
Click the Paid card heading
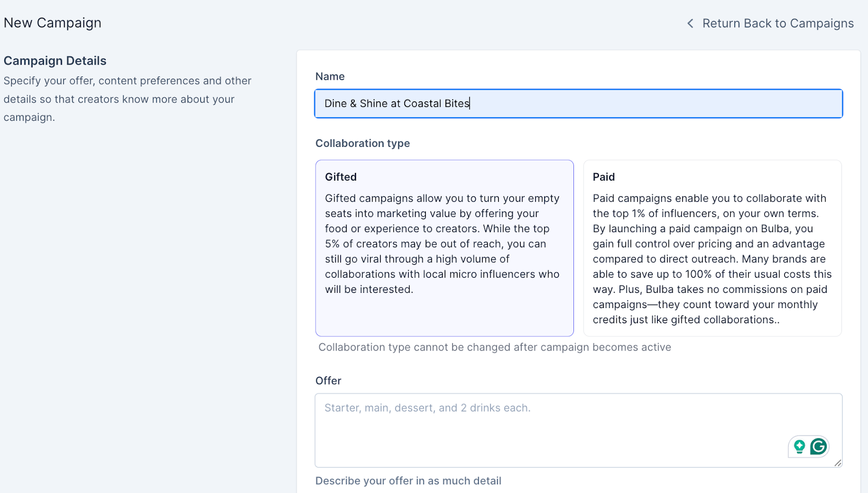click(x=603, y=177)
